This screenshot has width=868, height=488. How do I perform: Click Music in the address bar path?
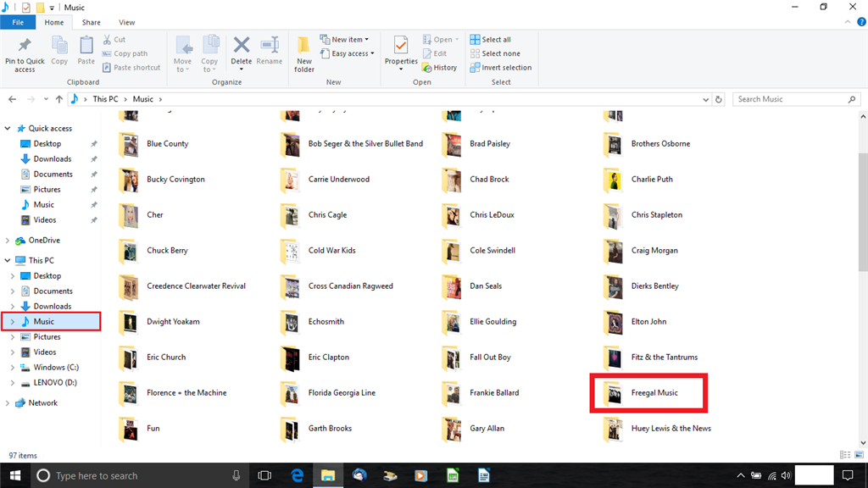142,99
